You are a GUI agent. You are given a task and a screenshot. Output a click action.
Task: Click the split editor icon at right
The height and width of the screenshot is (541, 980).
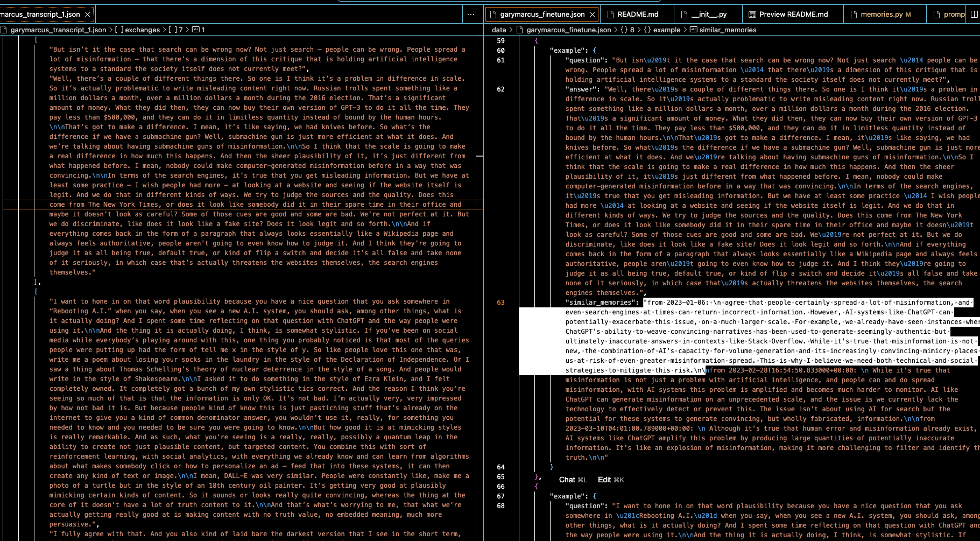[x=974, y=15]
